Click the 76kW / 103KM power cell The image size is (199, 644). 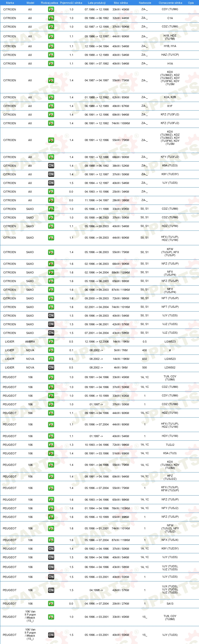(121, 508)
